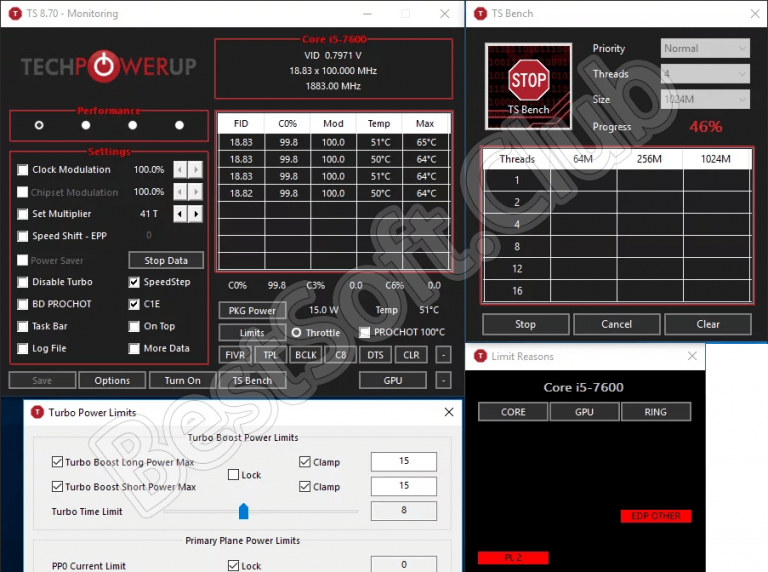Open the Threads dropdown in TS Bench
Screen dimensions: 768x572
click(705, 74)
